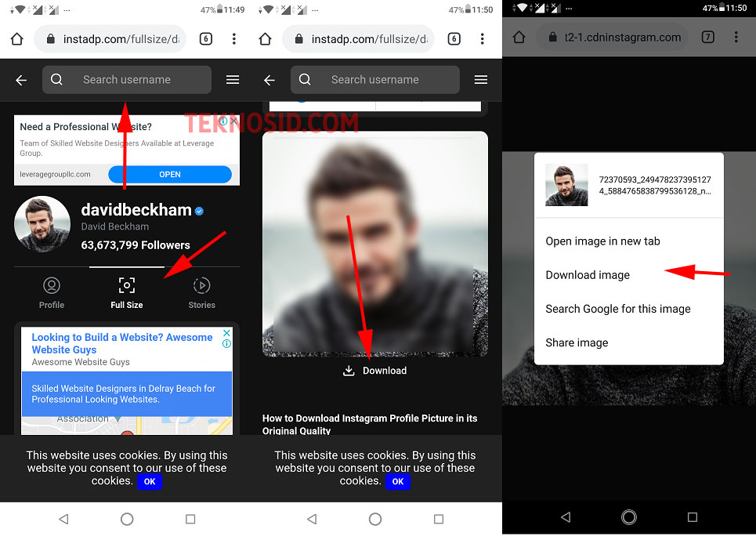Tap search magnifier icon in left phone
This screenshot has height=536, width=756.
click(57, 79)
